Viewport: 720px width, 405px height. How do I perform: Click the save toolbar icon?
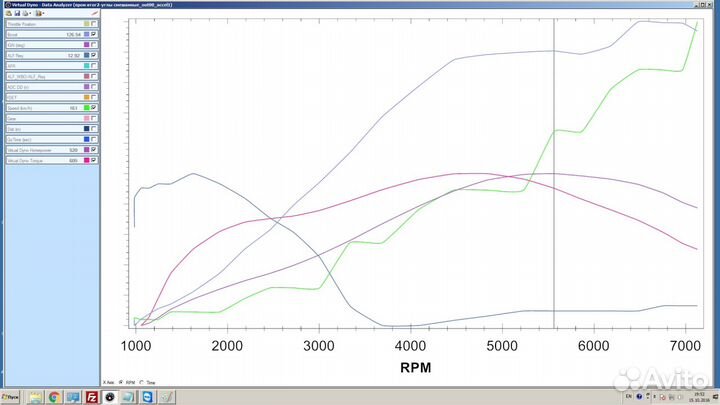(x=17, y=13)
